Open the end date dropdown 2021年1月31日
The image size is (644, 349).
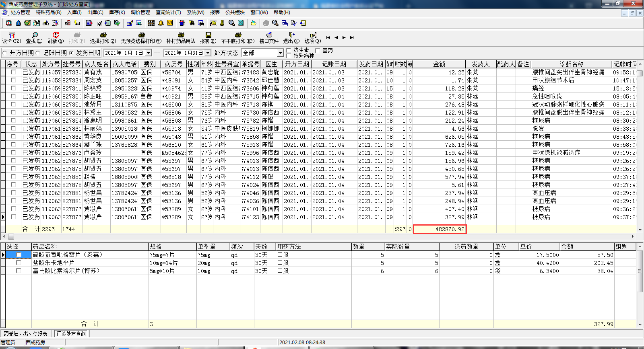(208, 53)
